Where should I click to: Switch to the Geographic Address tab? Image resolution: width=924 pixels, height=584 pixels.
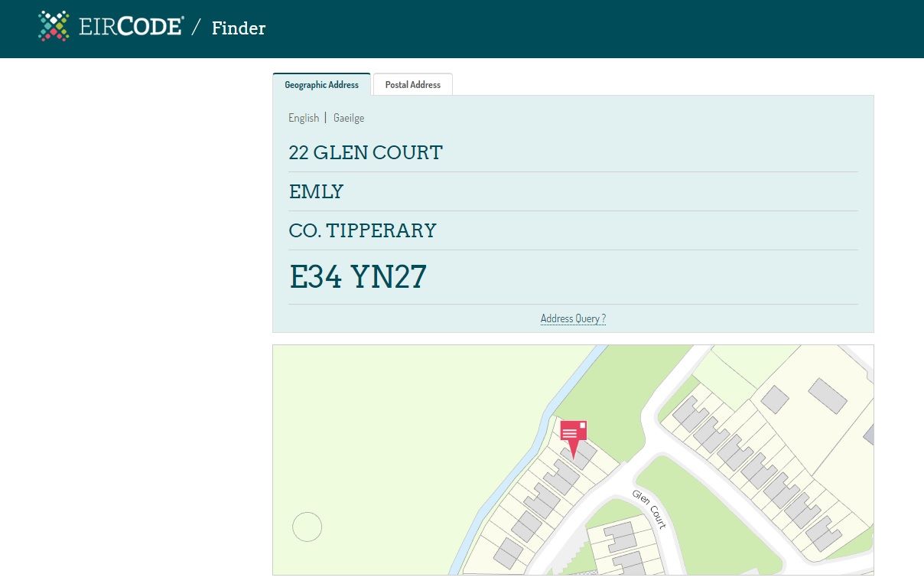tap(321, 85)
